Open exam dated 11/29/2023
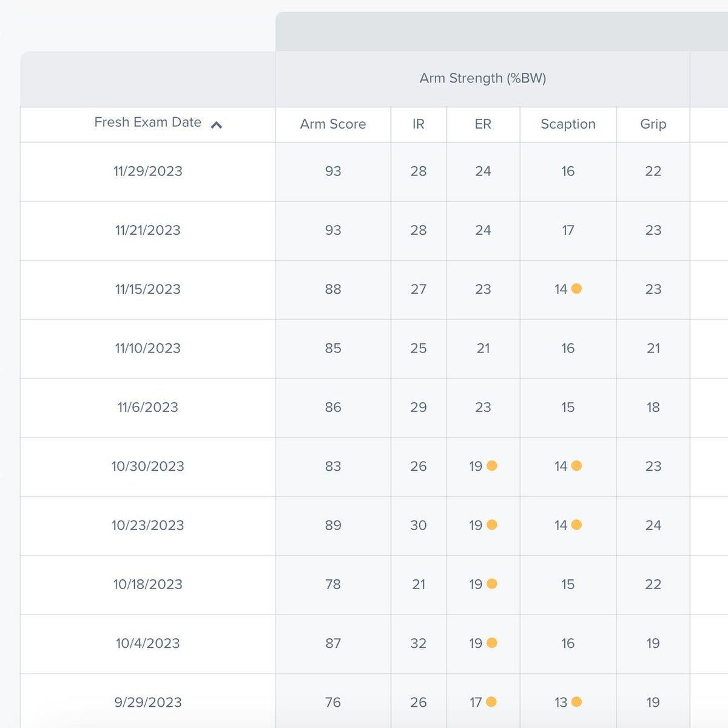The image size is (728, 728). click(x=148, y=172)
